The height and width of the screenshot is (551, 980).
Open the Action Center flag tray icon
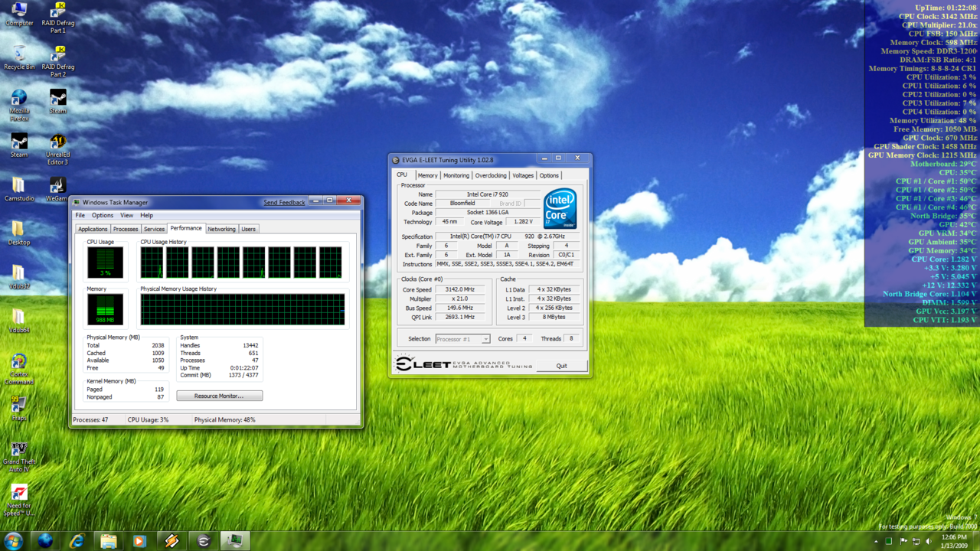[903, 541]
